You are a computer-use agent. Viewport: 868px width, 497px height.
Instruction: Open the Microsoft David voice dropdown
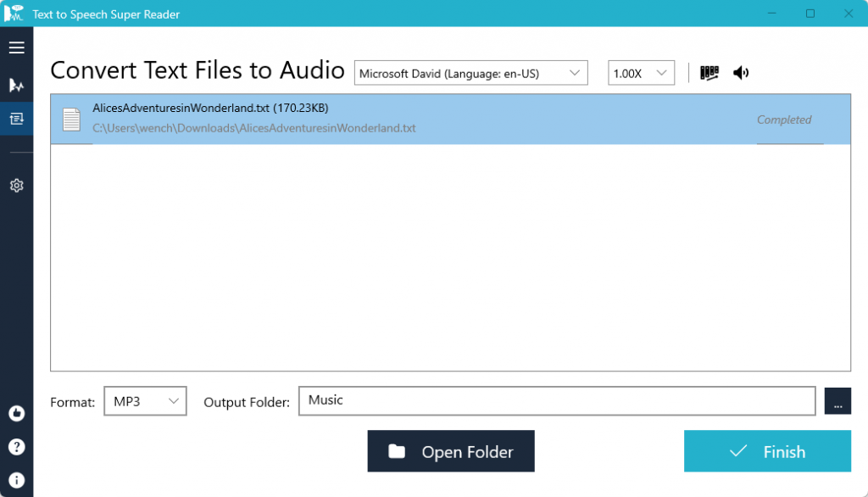point(470,73)
